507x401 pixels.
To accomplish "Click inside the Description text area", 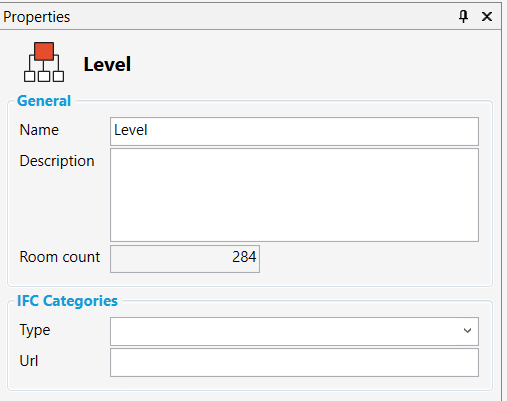I will [x=294, y=195].
